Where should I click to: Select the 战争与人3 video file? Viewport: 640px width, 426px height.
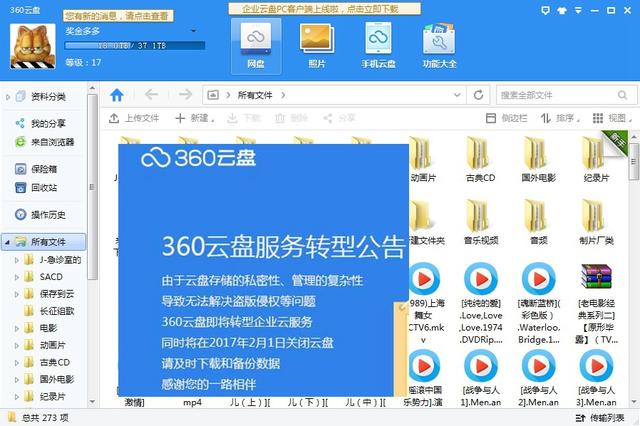click(596, 378)
